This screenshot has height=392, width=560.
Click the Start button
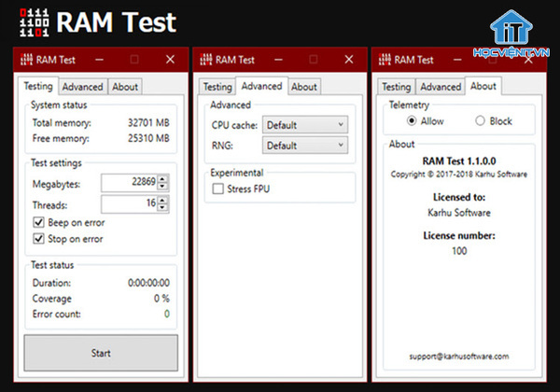click(x=101, y=353)
